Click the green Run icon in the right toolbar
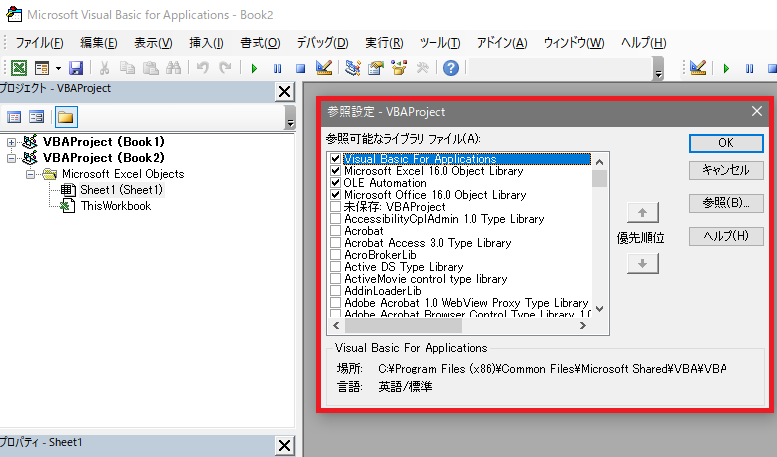 pos(726,68)
